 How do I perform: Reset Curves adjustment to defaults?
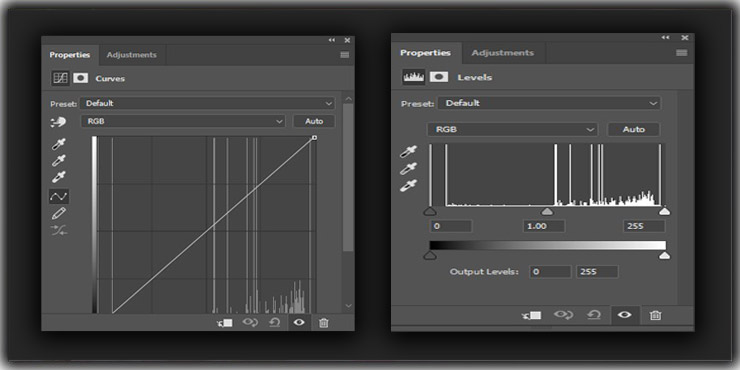point(274,323)
